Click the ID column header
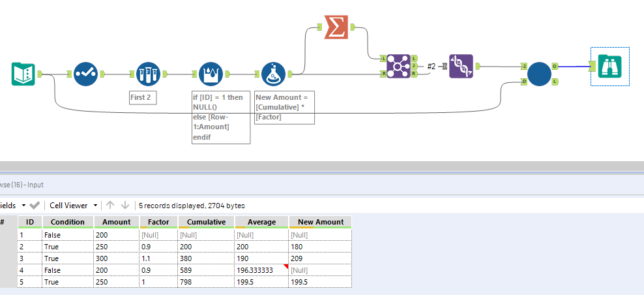 click(30, 222)
